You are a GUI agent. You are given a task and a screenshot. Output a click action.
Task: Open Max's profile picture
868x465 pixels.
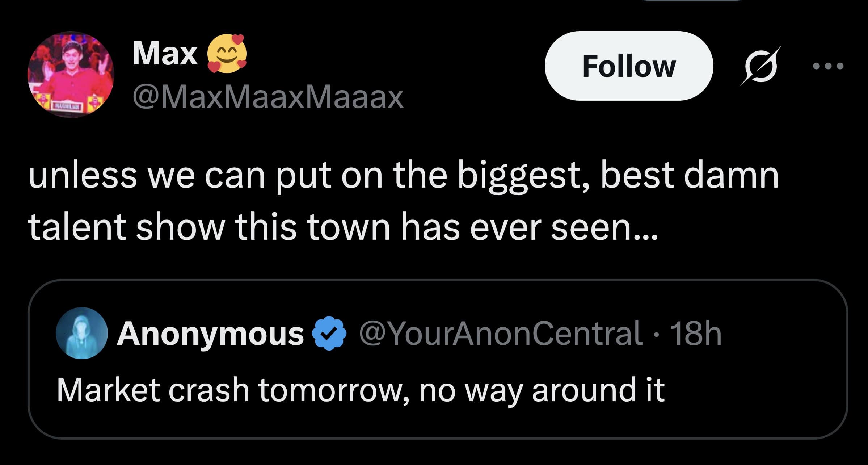click(x=71, y=75)
